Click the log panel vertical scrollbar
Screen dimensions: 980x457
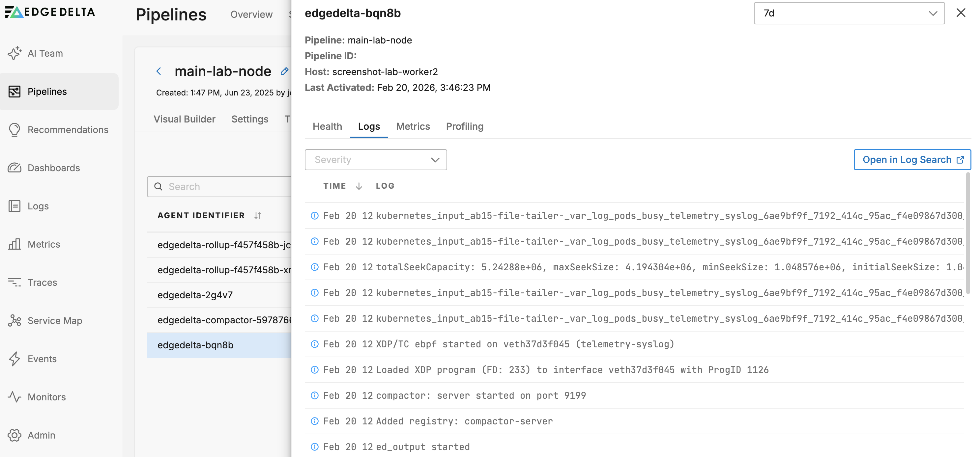coord(967,233)
